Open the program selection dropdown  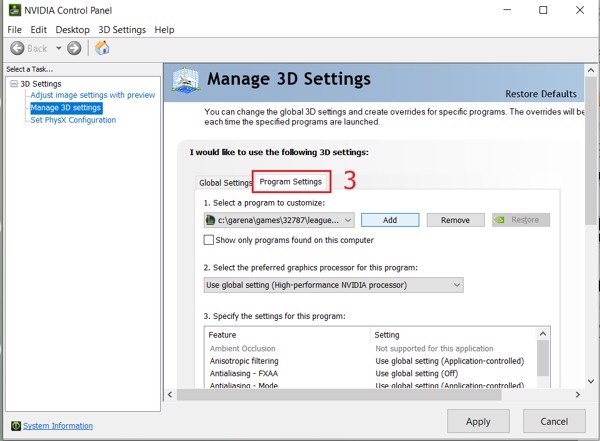(279, 220)
